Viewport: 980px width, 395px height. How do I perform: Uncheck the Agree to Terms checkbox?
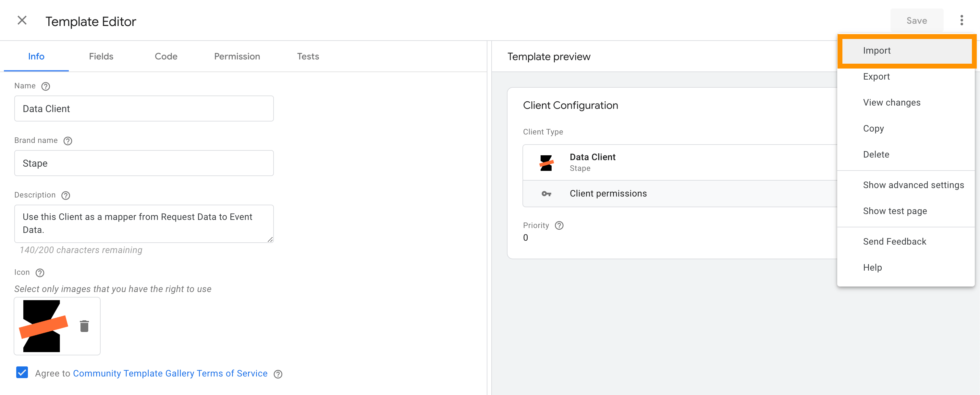click(22, 373)
